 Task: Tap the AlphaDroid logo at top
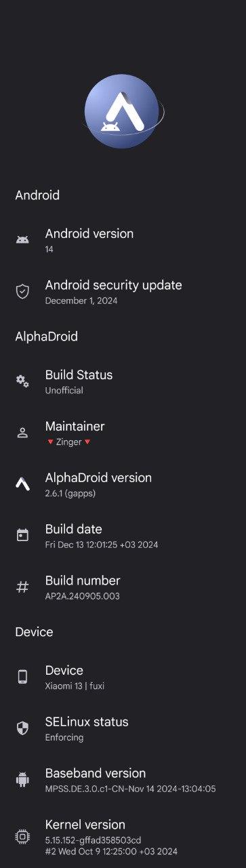tap(123, 112)
